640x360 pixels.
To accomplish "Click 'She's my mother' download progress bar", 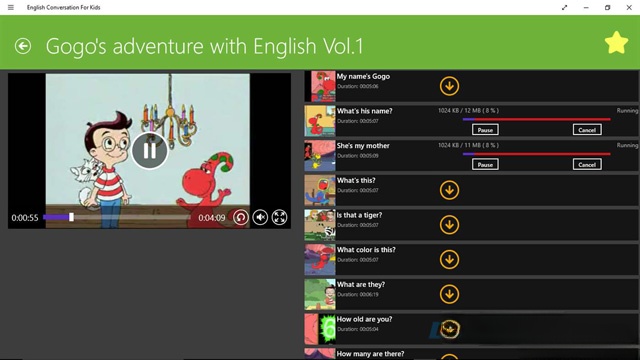I will (x=537, y=154).
